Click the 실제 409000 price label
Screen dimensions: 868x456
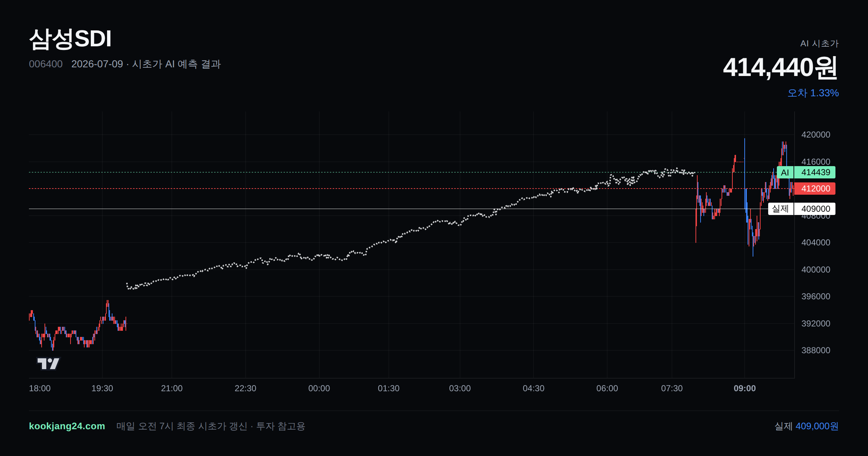tap(802, 209)
